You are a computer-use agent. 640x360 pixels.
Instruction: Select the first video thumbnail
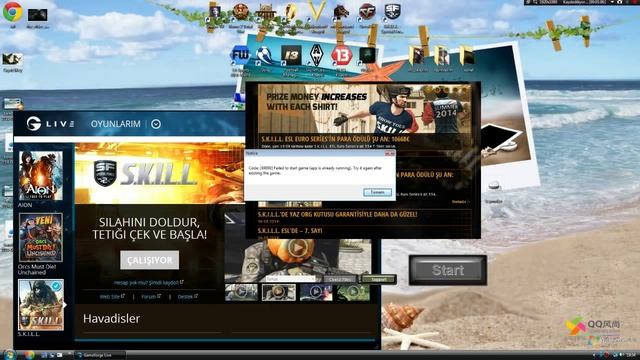tap(241, 292)
